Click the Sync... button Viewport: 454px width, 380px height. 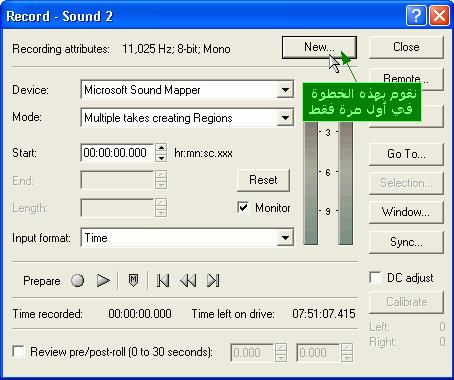pyautogui.click(x=406, y=242)
